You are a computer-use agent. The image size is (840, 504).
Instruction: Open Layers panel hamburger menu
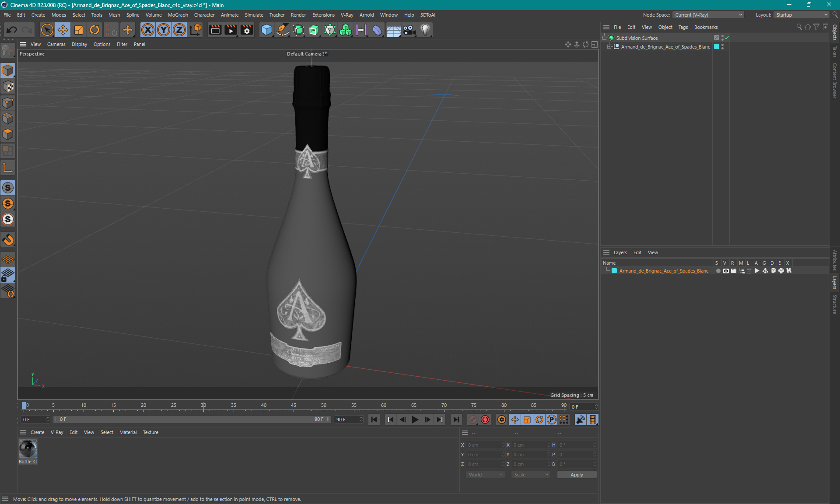pos(606,252)
